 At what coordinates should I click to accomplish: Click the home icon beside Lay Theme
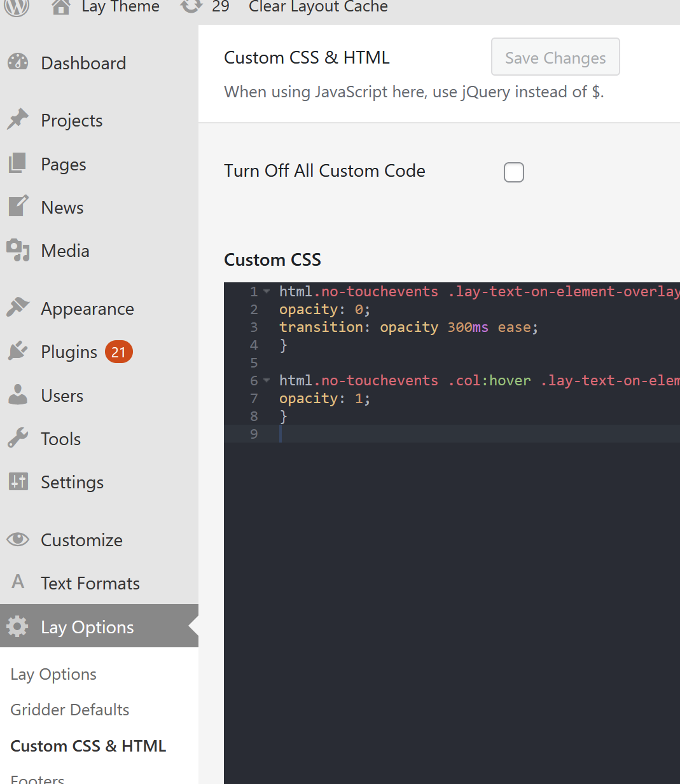point(61,7)
